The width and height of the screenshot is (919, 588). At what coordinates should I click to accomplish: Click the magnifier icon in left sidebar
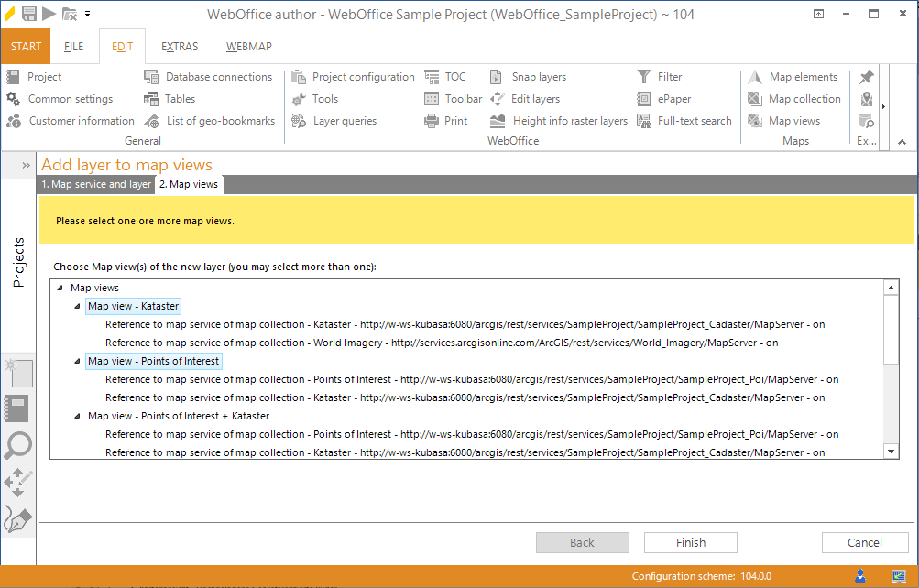click(x=18, y=446)
